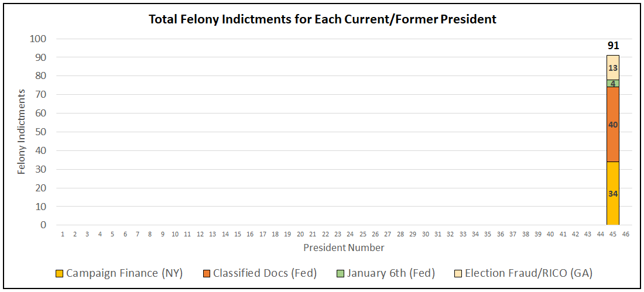Click the green January 6th legend swatch
This screenshot has width=644, height=292.
pyautogui.click(x=340, y=273)
